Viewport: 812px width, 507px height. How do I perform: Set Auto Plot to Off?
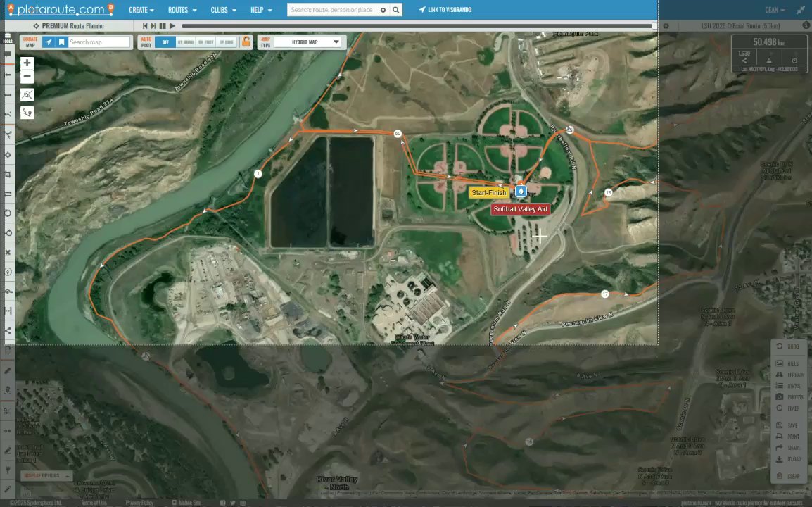tap(165, 42)
